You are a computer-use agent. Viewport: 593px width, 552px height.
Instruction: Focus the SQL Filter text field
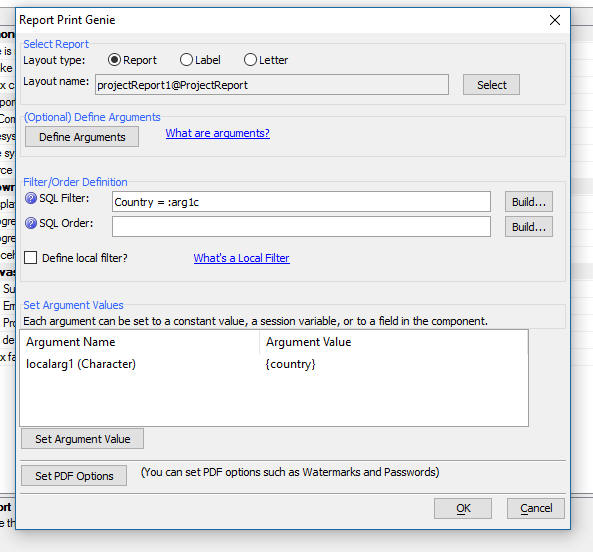[301, 202]
